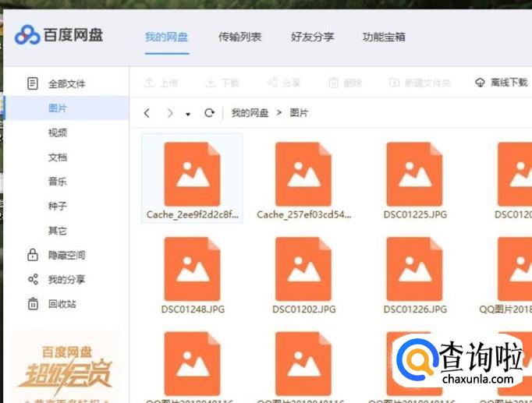The image size is (532, 403).
Task: Open the navigation history dropdown arrow
Action: click(x=188, y=114)
